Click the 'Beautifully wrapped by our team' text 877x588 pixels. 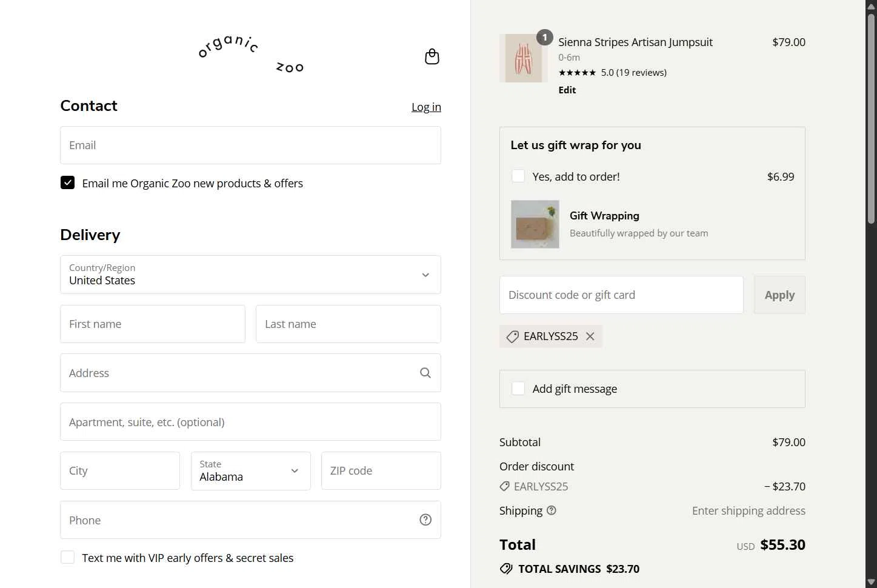639,233
